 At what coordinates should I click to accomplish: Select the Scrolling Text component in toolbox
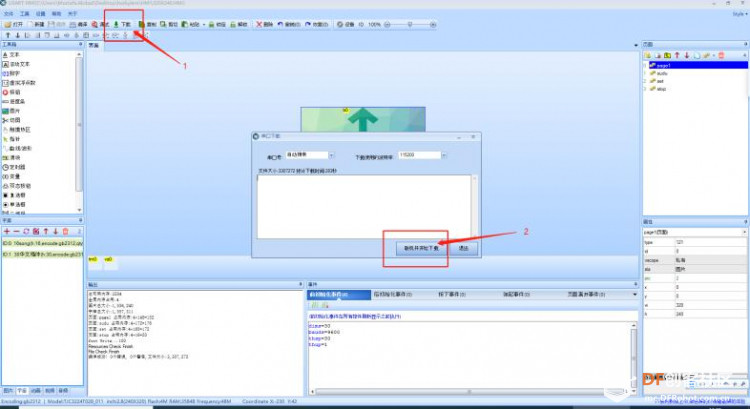[16, 64]
